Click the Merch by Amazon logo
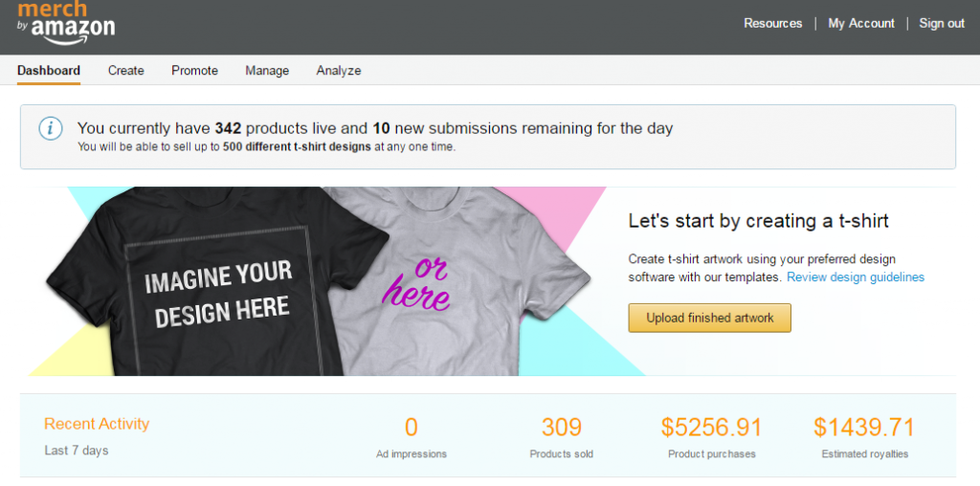Viewport: 980px width, 486px height. tap(66, 23)
